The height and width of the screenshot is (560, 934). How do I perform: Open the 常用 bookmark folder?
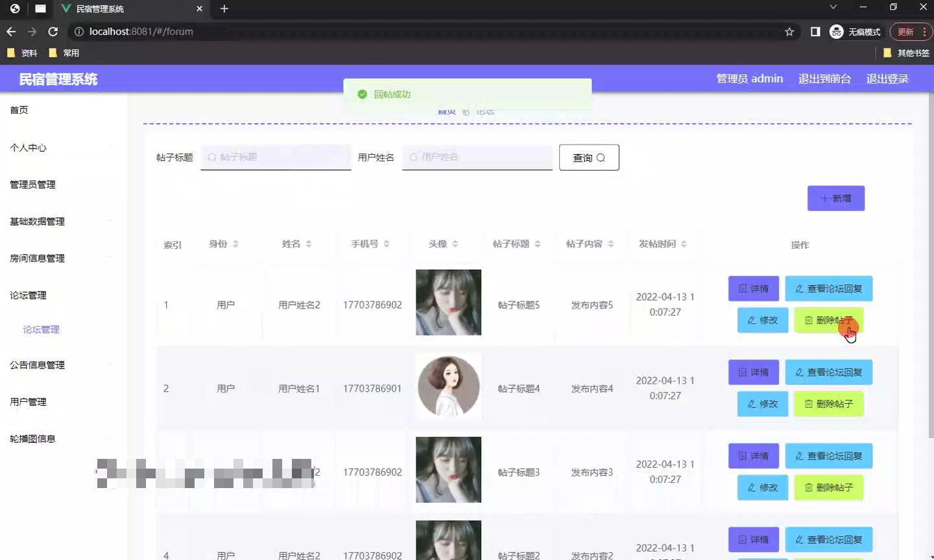pyautogui.click(x=64, y=53)
